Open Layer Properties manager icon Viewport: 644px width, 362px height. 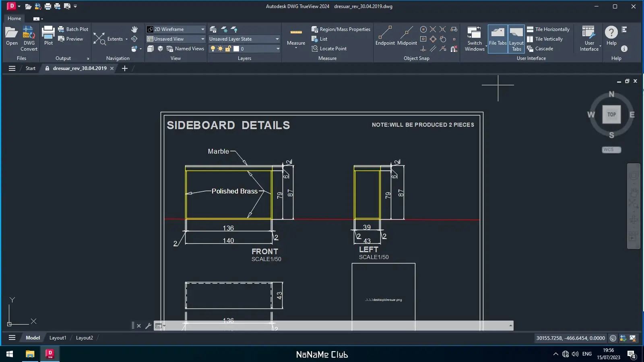click(213, 29)
